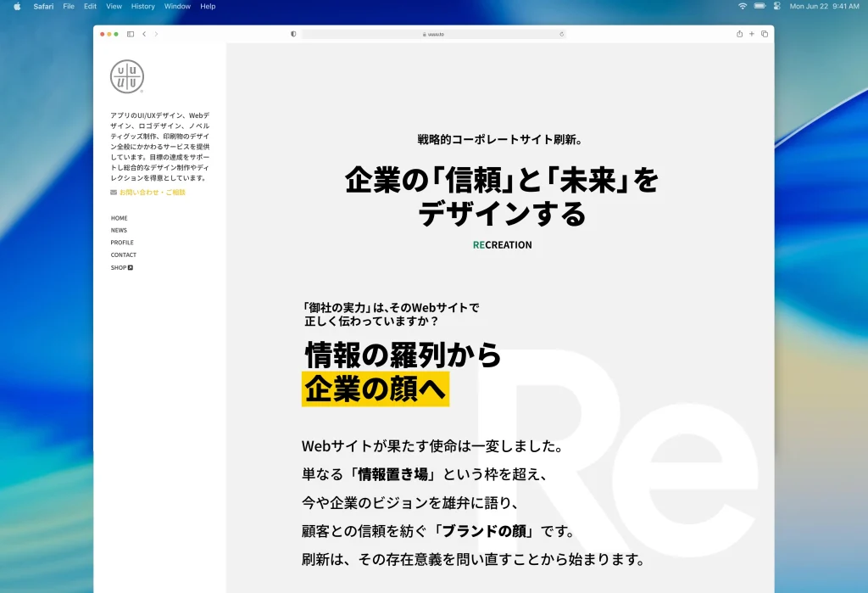Open the SHOP external link

[x=121, y=267]
